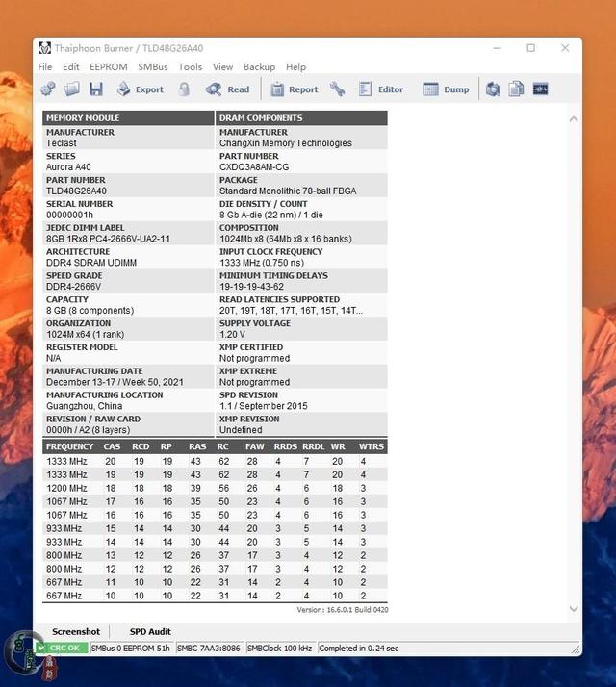Screen dimensions: 616x687
Task: Click the FREQUENCY column header
Action: coord(69,446)
